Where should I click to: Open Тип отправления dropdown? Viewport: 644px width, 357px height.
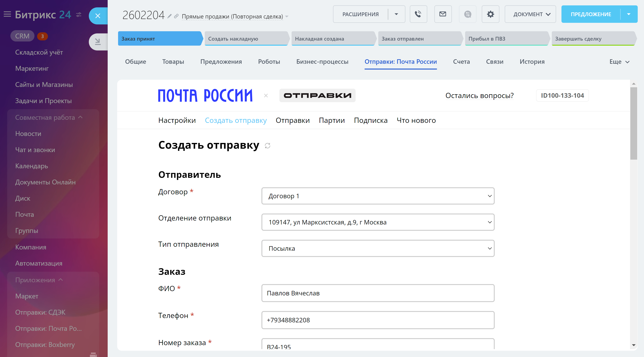pos(378,248)
